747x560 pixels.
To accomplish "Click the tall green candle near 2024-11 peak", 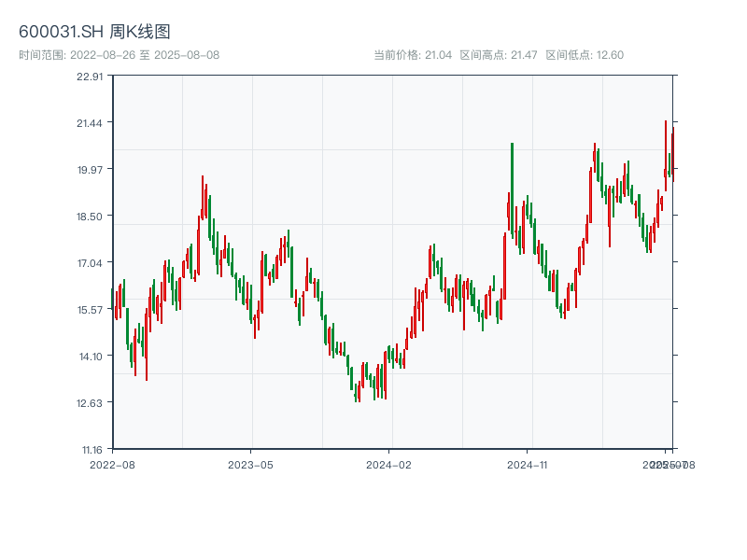I will click(x=512, y=190).
